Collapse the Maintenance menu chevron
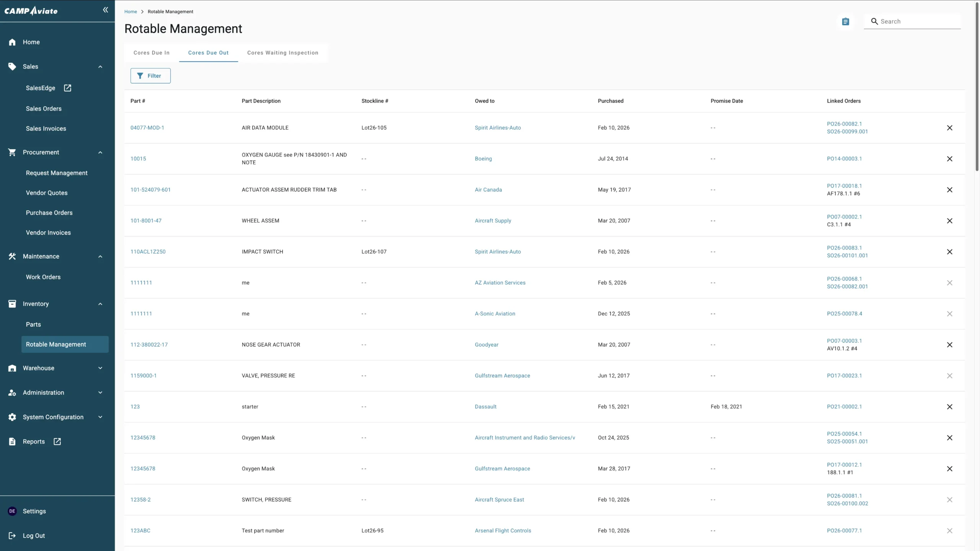The image size is (980, 551). click(x=100, y=256)
